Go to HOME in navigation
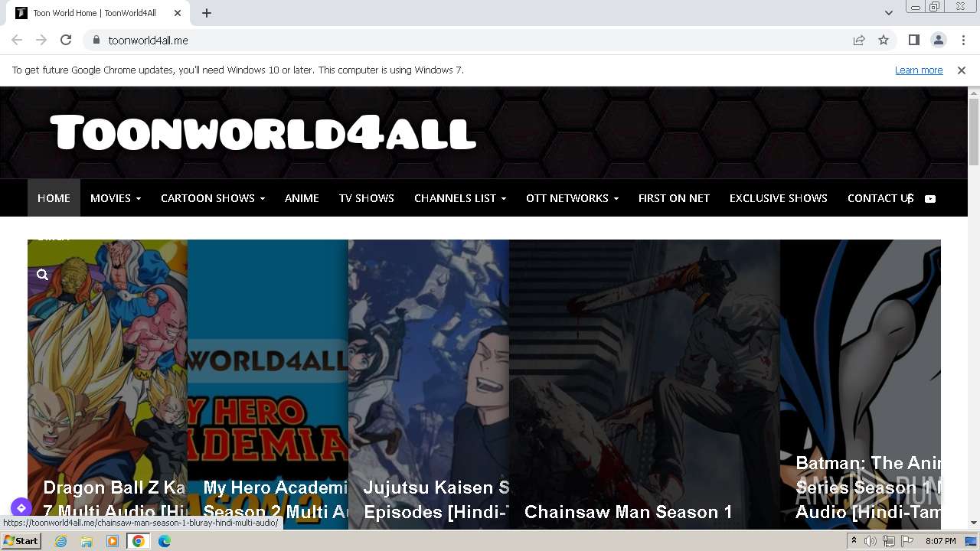This screenshot has height=551, width=980. (x=54, y=198)
